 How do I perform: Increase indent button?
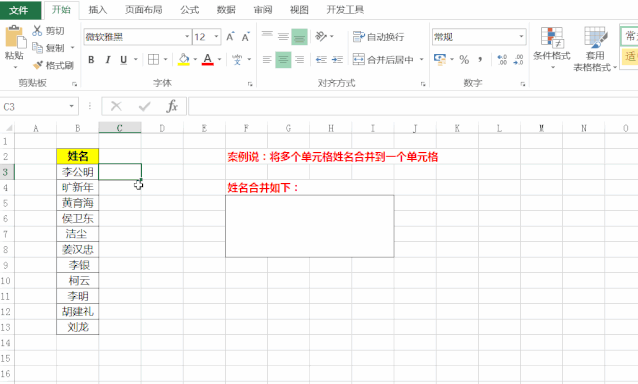tap(337, 60)
